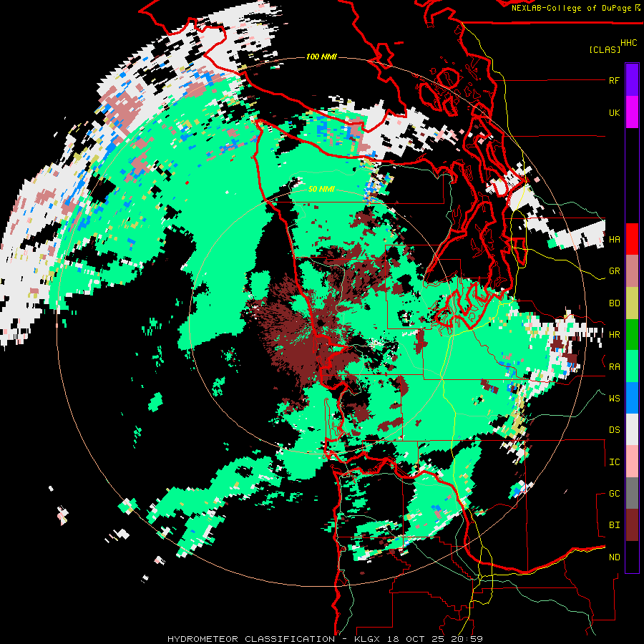The image size is (644, 644).
Task: Pick the RA bright green legend swatch
Action: (632, 366)
